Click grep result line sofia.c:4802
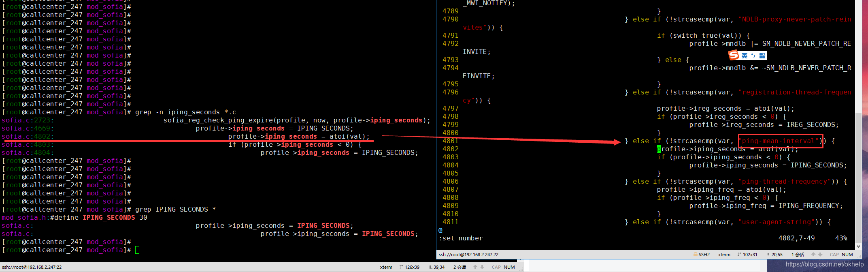 coord(185,137)
